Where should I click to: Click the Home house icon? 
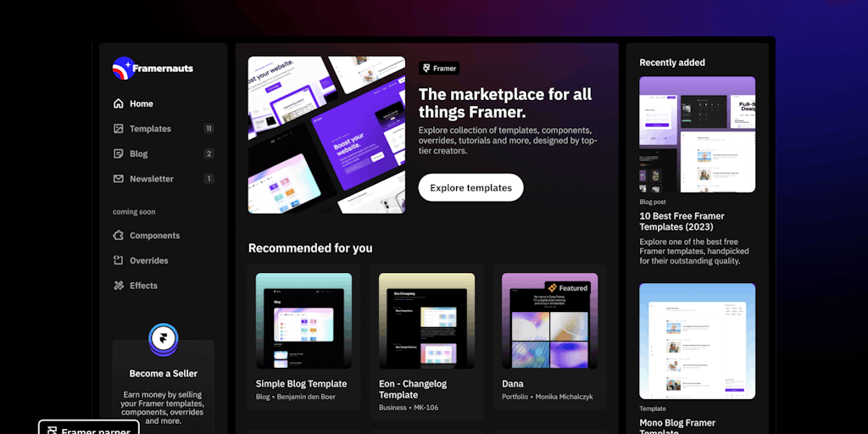[119, 103]
